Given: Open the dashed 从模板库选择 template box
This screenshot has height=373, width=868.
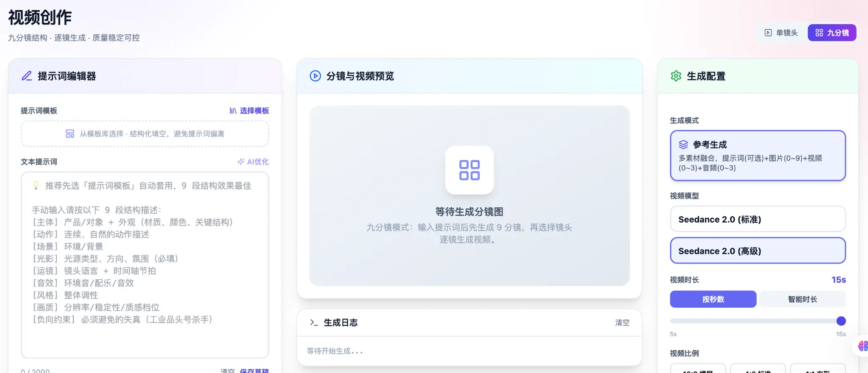Looking at the screenshot, I should [145, 134].
